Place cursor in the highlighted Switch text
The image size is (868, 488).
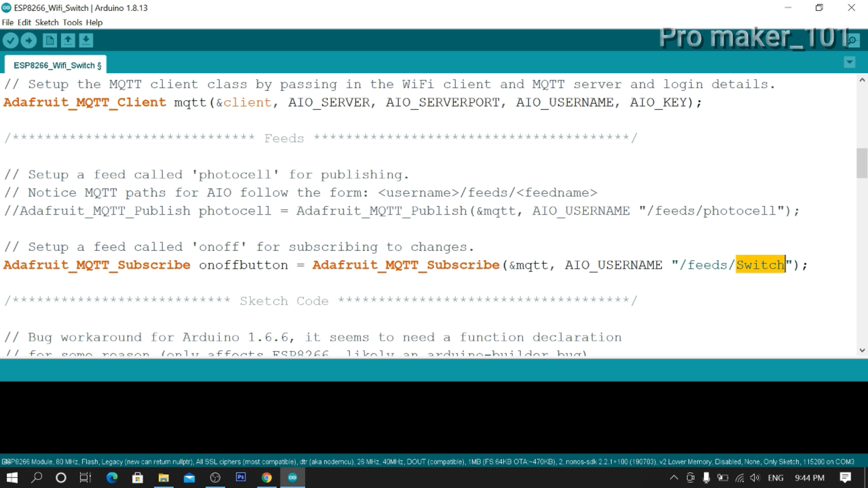760,265
